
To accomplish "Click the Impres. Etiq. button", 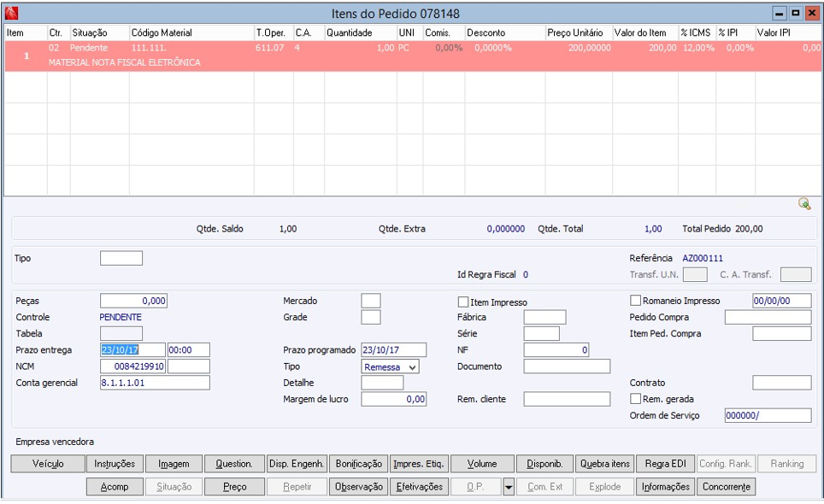I will [x=419, y=464].
